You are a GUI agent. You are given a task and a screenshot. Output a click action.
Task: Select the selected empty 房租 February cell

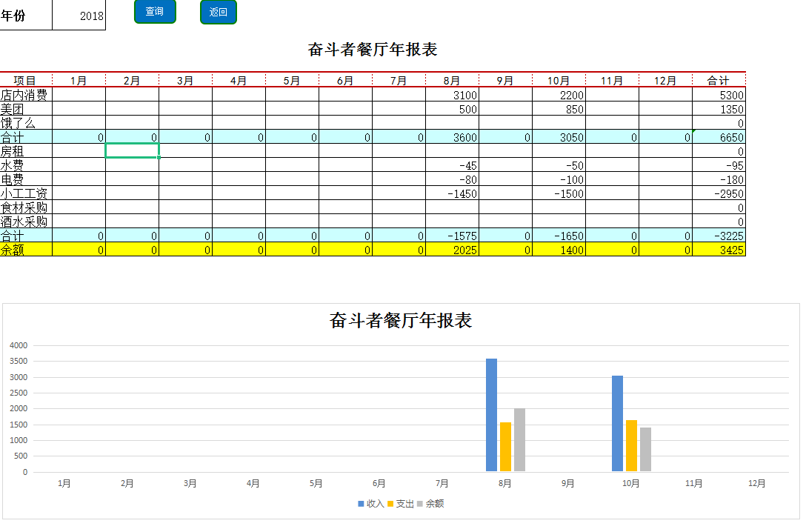132,151
